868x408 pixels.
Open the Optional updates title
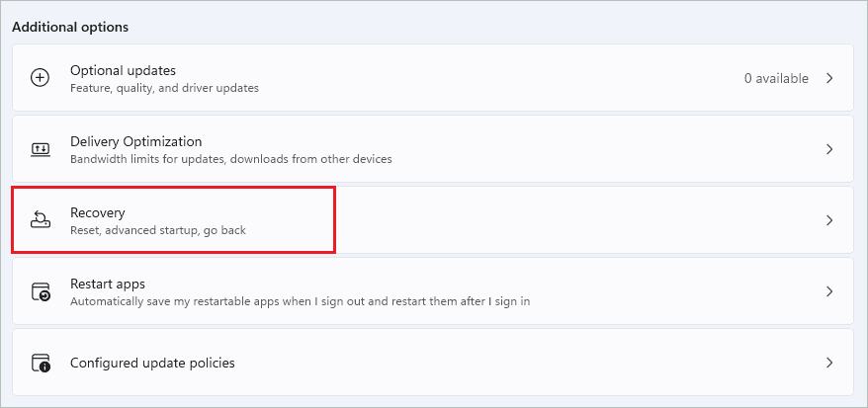pos(123,70)
